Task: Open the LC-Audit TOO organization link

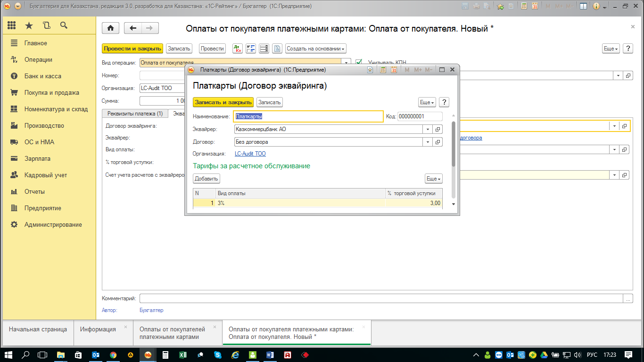Action: (250, 154)
